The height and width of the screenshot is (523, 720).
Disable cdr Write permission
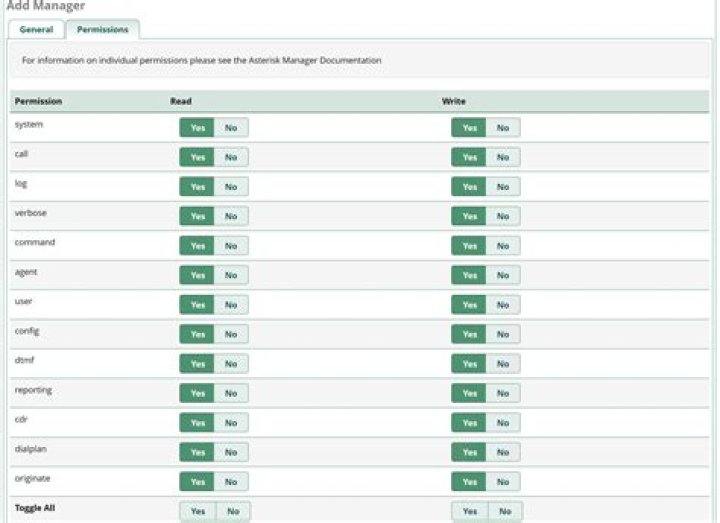pyautogui.click(x=502, y=423)
